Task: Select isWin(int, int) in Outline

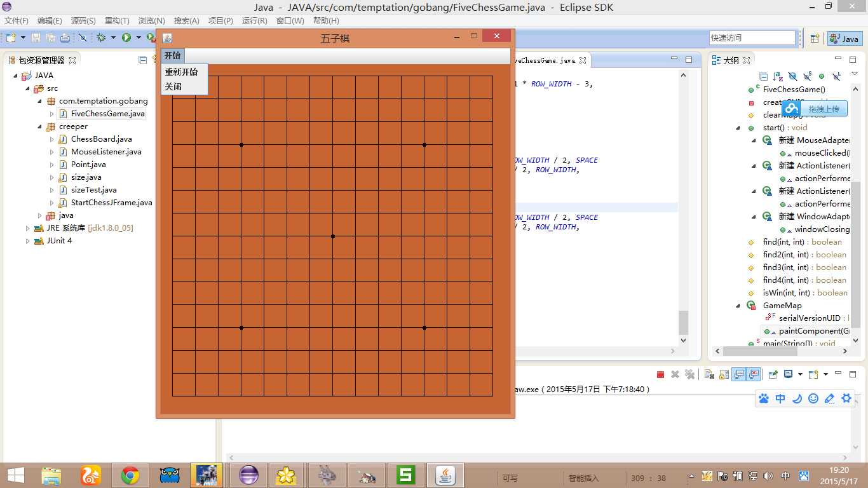Action: (x=797, y=293)
